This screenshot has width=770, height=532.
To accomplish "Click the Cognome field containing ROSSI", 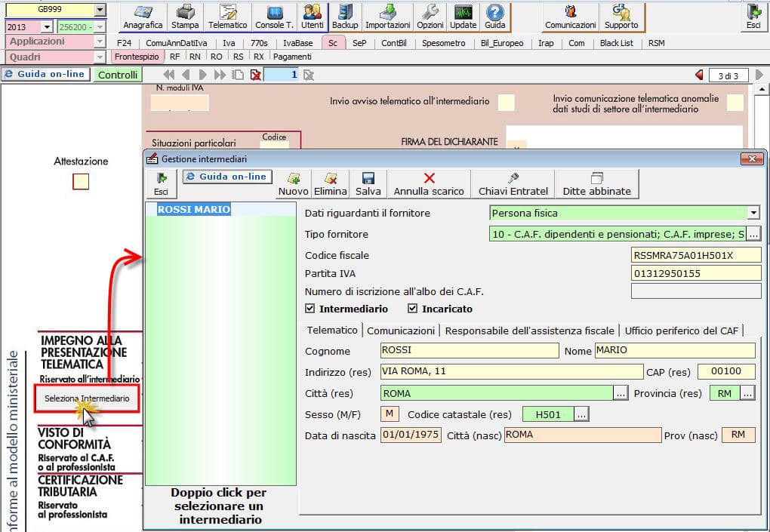I will [469, 351].
